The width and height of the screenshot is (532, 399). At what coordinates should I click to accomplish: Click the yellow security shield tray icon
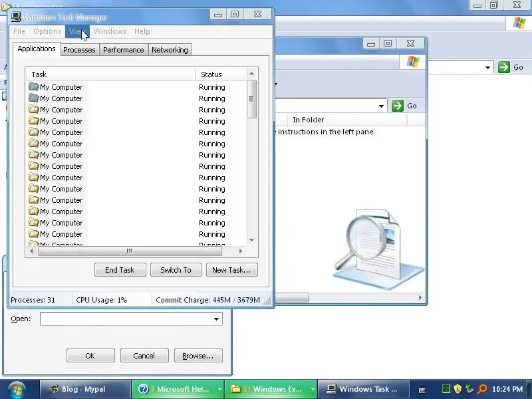[x=458, y=389]
